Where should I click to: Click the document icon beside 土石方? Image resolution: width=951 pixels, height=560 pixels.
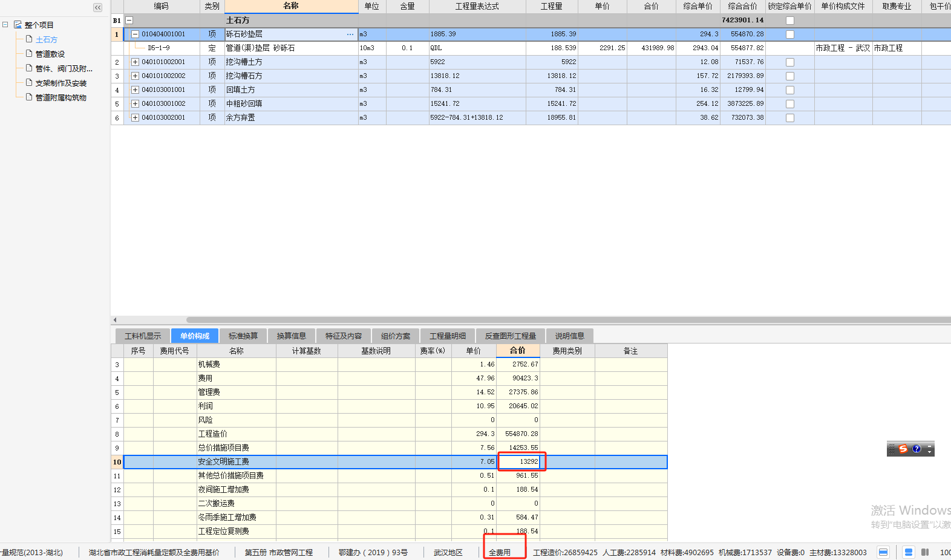pos(29,39)
